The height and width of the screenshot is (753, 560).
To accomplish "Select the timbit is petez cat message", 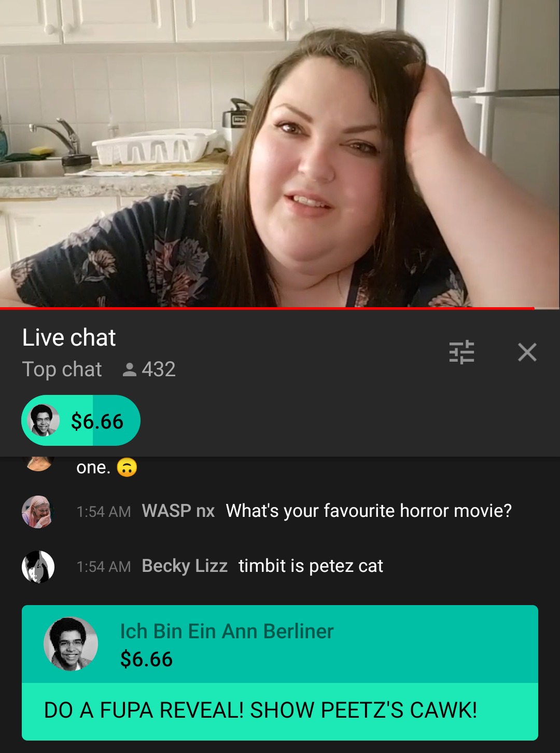I will 311,566.
